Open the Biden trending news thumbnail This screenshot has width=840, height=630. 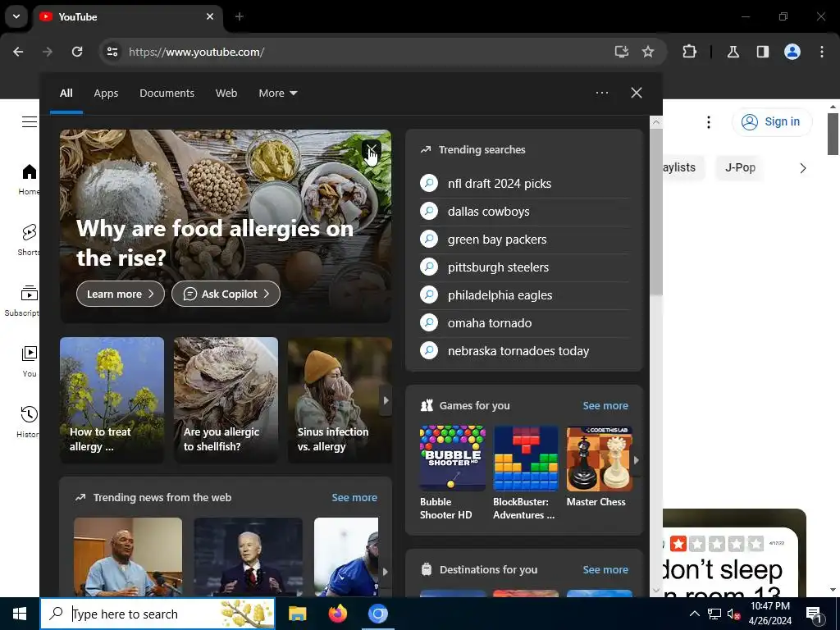(248, 557)
